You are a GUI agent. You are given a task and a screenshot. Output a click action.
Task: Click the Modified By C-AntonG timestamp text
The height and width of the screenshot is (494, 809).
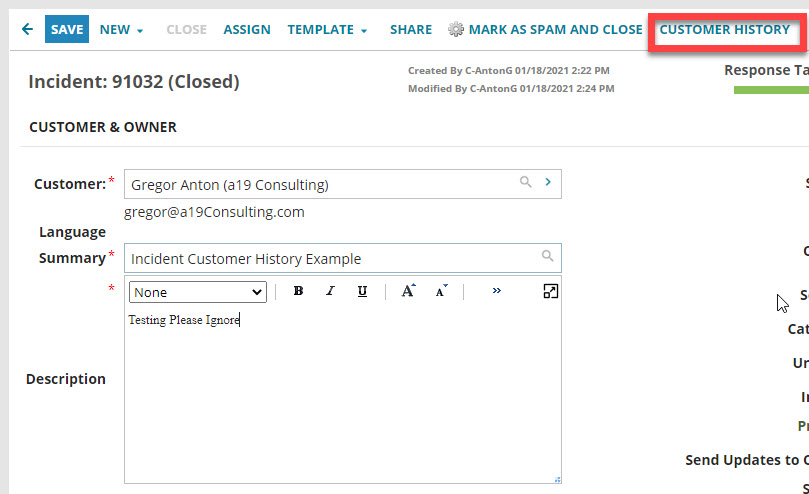coord(511,89)
